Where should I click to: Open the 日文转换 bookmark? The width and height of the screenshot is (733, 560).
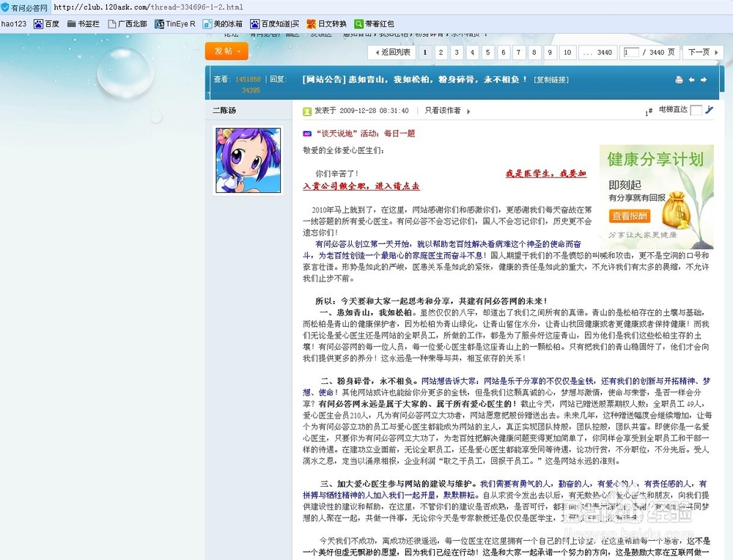pyautogui.click(x=326, y=24)
